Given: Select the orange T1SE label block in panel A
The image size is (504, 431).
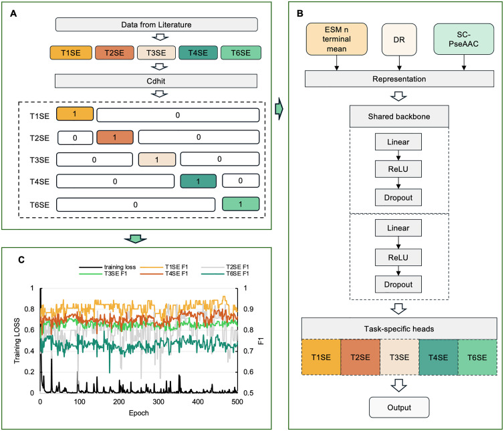Looking at the screenshot, I should coord(71,53).
